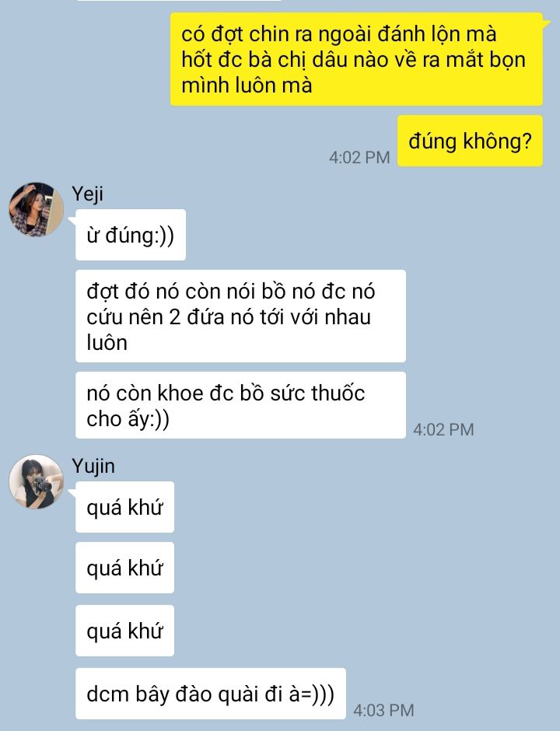
Task: Select the "ừ đúng:))" message
Action: 131,235
